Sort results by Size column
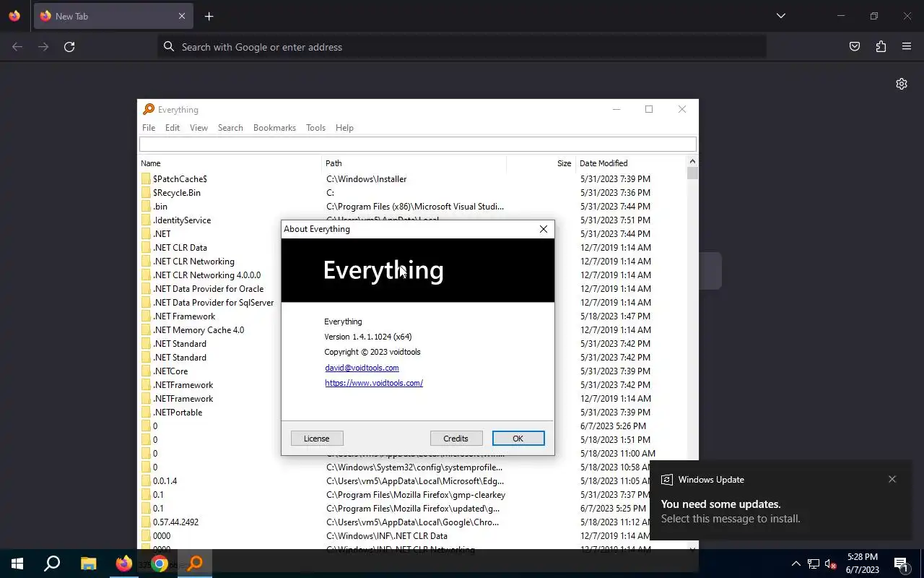Screen dimensions: 924x578 click(x=540, y=163)
